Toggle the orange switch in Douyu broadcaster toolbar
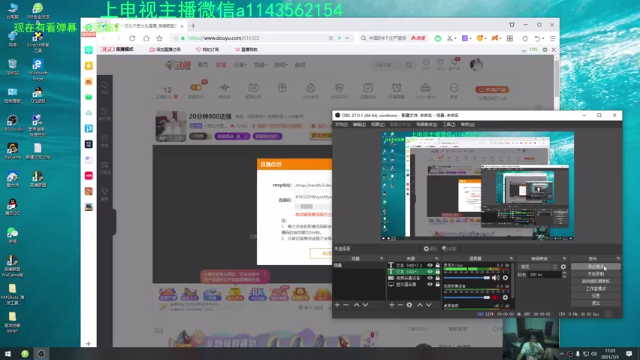Viewport: 640px width, 360px height. coord(196,87)
